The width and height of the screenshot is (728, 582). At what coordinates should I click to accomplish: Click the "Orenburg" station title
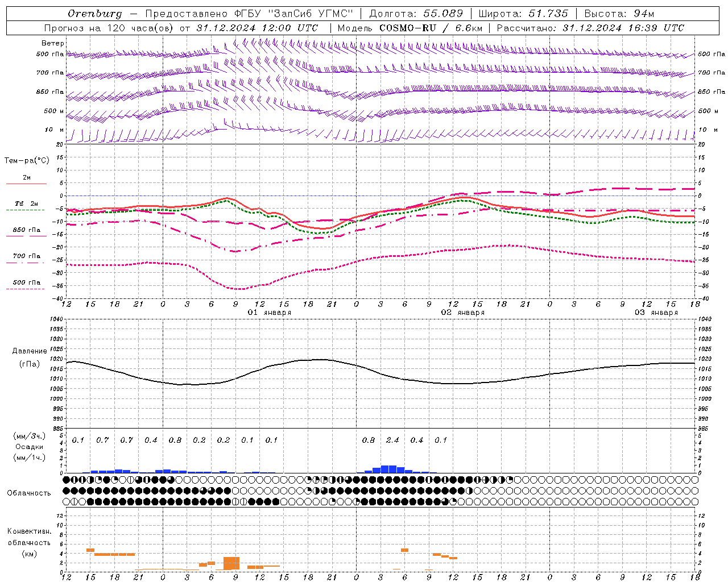click(x=95, y=14)
